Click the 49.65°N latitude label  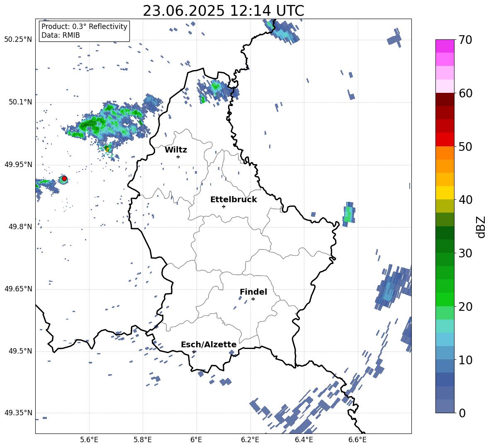point(18,289)
